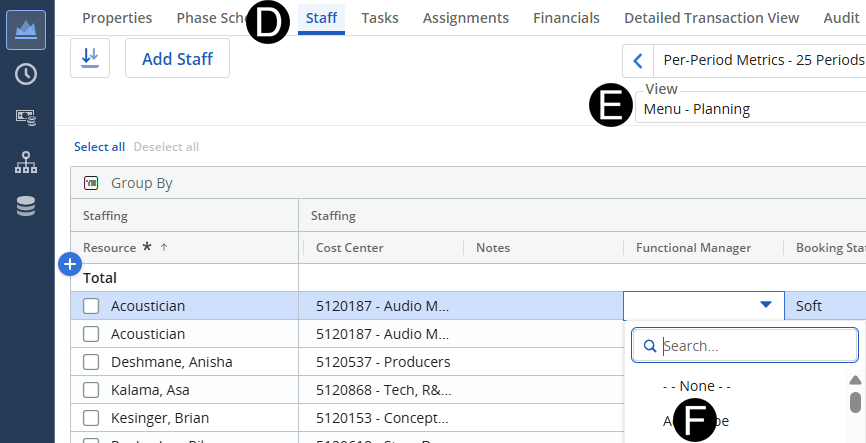866x443 pixels.
Task: Open the Financials tab
Action: click(566, 18)
